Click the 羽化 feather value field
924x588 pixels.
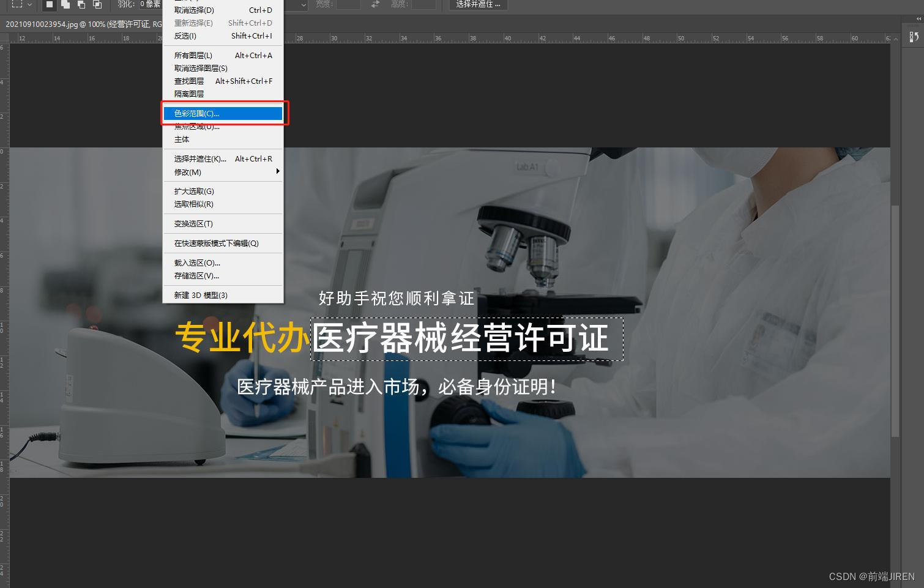click(151, 4)
